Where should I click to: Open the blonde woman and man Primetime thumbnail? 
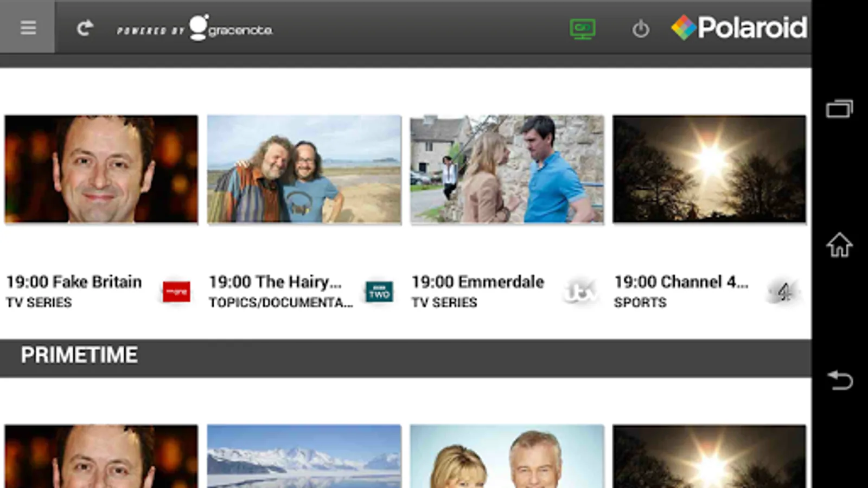coord(507,456)
